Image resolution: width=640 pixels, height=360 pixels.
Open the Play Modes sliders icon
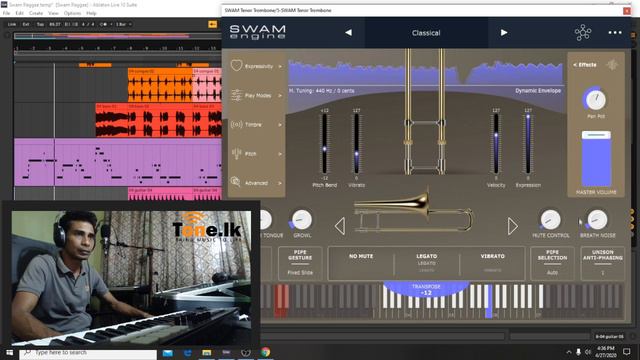coord(236,95)
